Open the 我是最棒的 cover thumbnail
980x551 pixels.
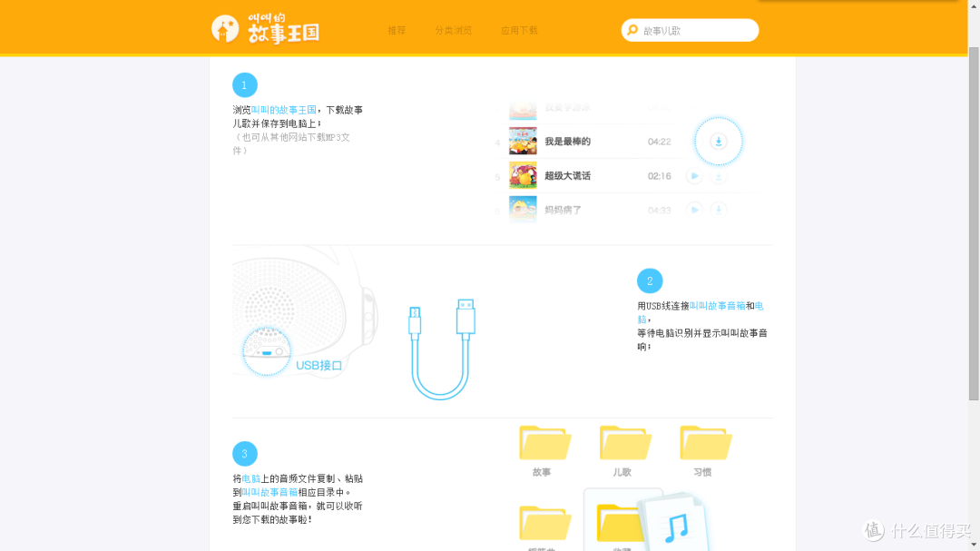[523, 142]
